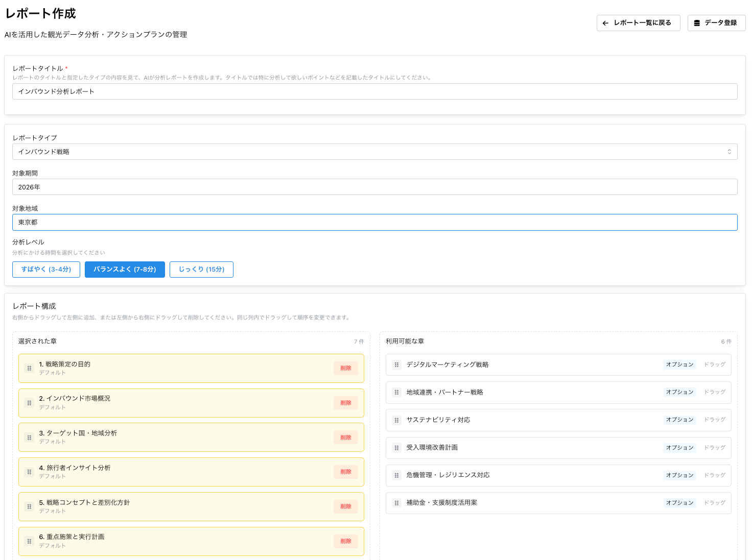This screenshot has height=560, width=752.
Task: Click drag handle icon for ターゲット国・地域分析
Action: (x=30, y=437)
